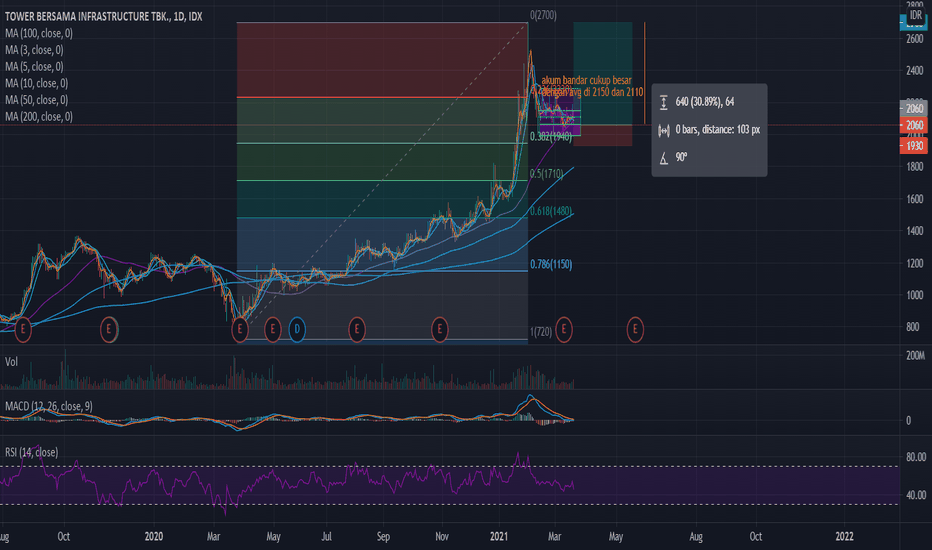Click the 0(2700) Fibonacci level label
932x550 pixels.
[543, 15]
